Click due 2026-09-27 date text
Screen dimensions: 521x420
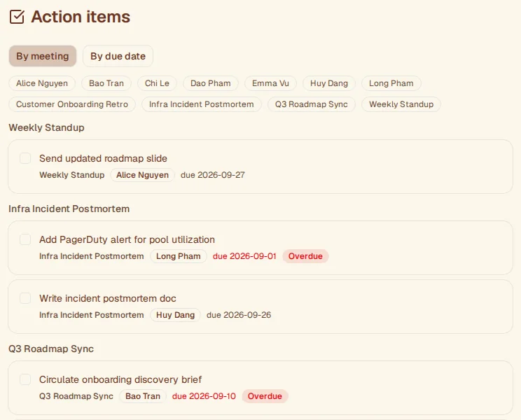[x=213, y=175]
